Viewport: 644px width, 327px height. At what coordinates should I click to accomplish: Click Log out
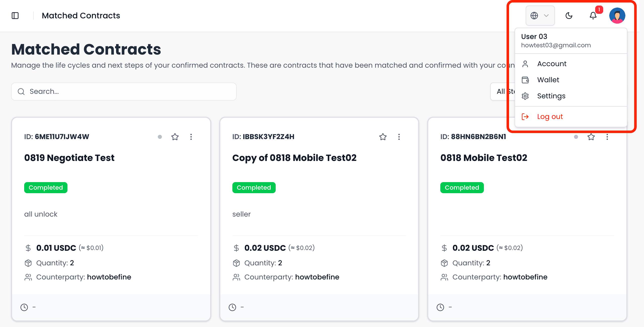tap(550, 117)
